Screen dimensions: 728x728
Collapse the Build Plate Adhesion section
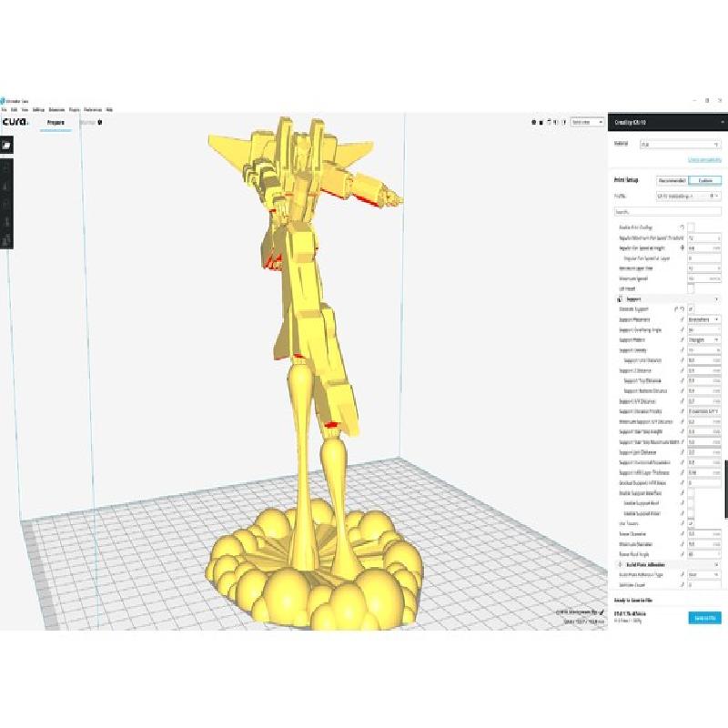(x=716, y=564)
